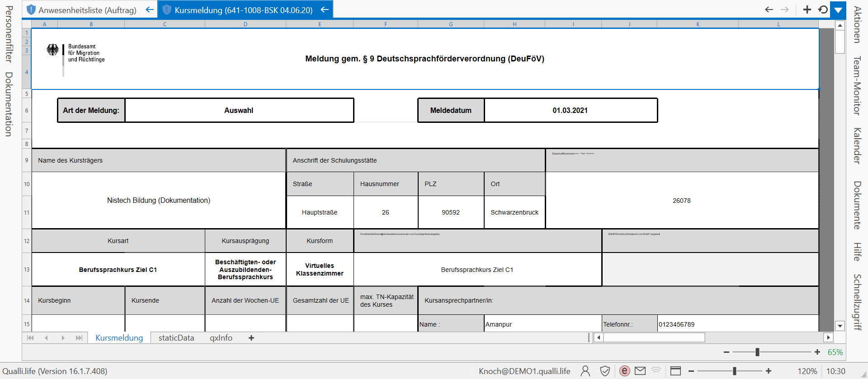Screen dimensions: 868x379
Task: Select row header 13
Action: point(27,270)
